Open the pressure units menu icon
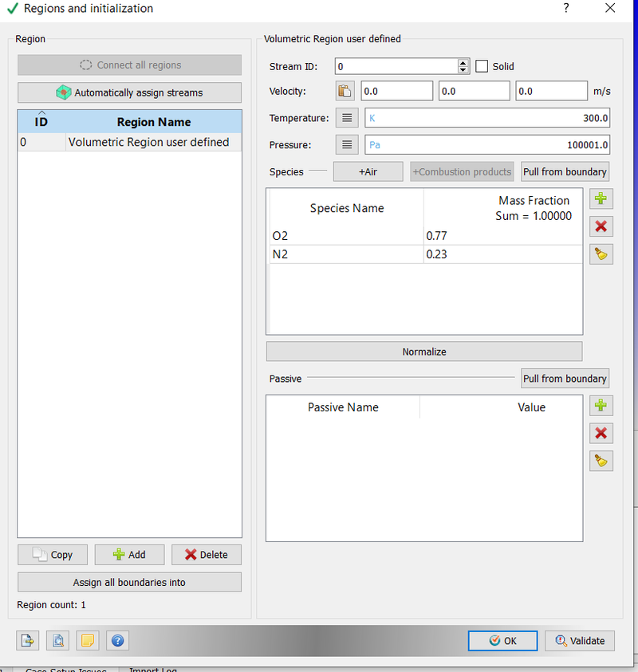Screen dimensions: 638x672 (346, 144)
